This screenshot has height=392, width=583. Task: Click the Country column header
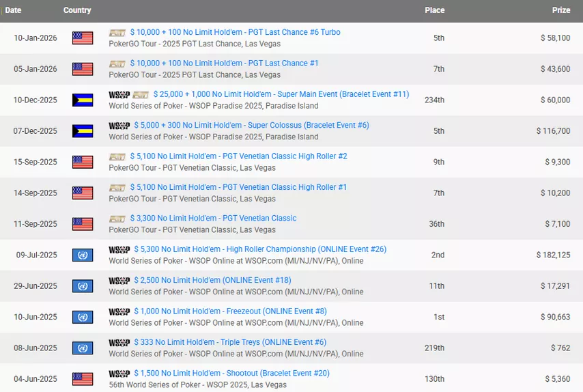pos(77,10)
